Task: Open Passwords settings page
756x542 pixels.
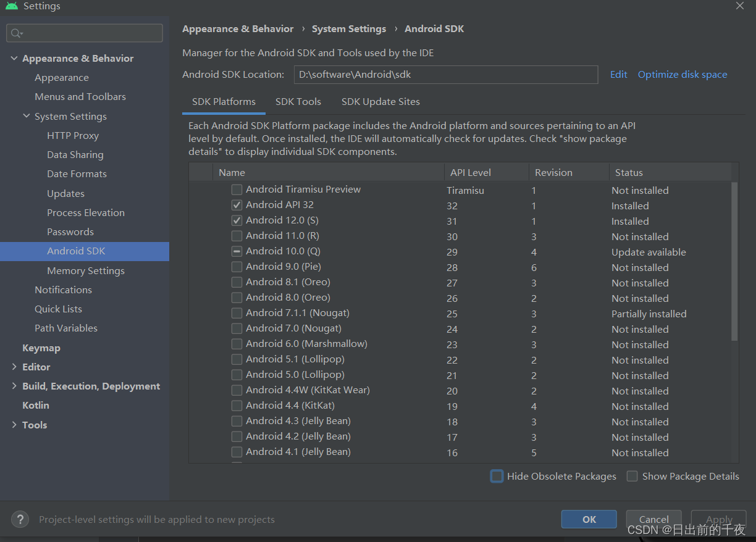Action: 70,231
